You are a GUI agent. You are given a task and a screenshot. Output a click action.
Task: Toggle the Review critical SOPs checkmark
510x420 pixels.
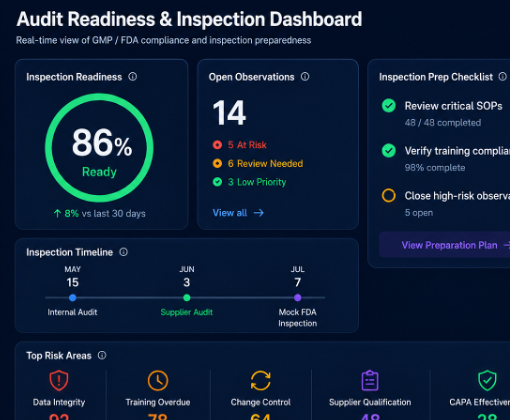(389, 106)
